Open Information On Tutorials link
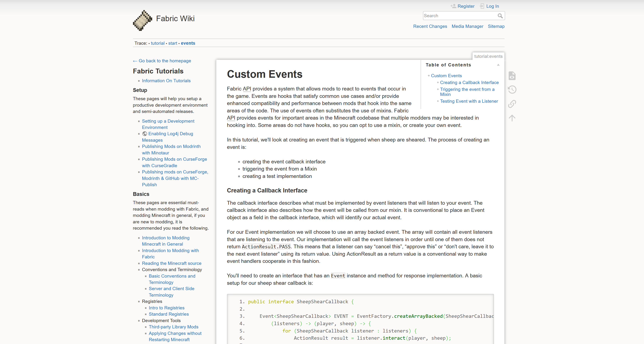644x344 pixels. (x=166, y=81)
